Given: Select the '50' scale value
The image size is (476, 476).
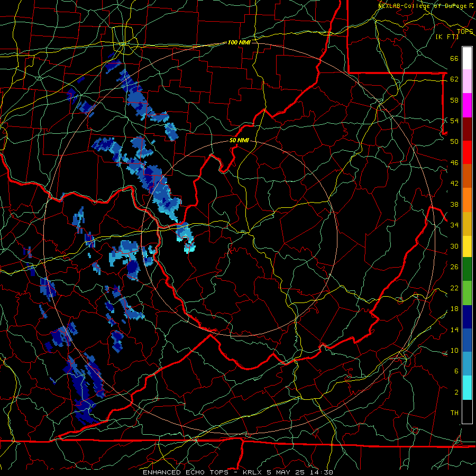Looking at the screenshot, I should (x=454, y=141).
